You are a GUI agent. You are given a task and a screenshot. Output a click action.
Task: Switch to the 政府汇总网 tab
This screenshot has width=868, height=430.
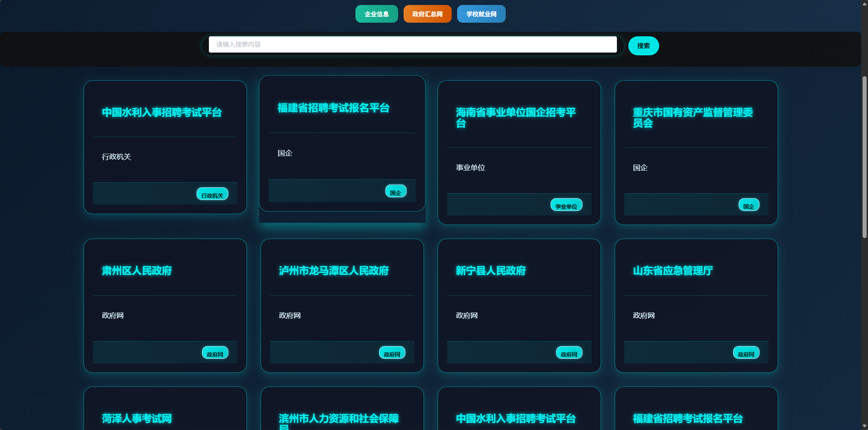click(x=427, y=14)
